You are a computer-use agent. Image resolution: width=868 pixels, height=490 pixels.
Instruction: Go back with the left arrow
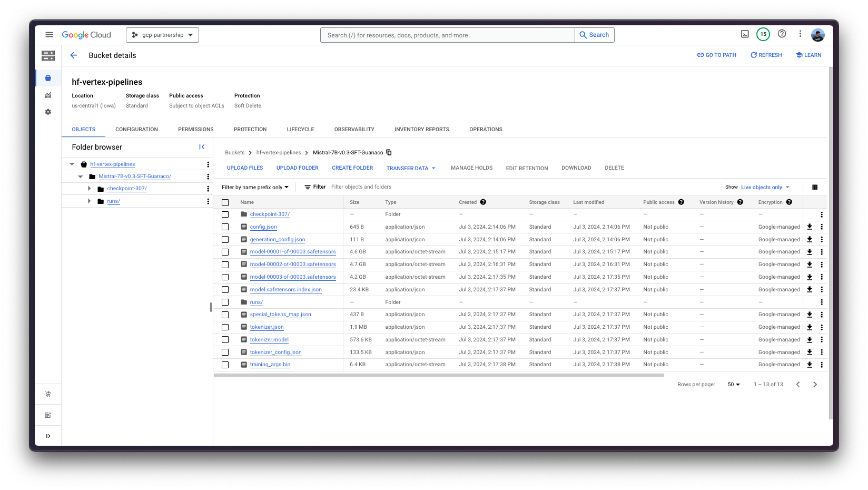pyautogui.click(x=74, y=55)
